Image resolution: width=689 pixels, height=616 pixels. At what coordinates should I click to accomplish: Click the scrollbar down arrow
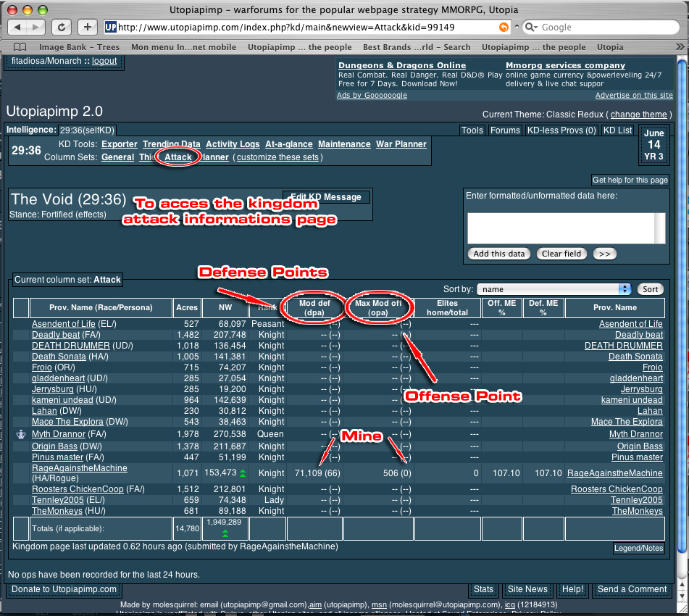point(682,596)
